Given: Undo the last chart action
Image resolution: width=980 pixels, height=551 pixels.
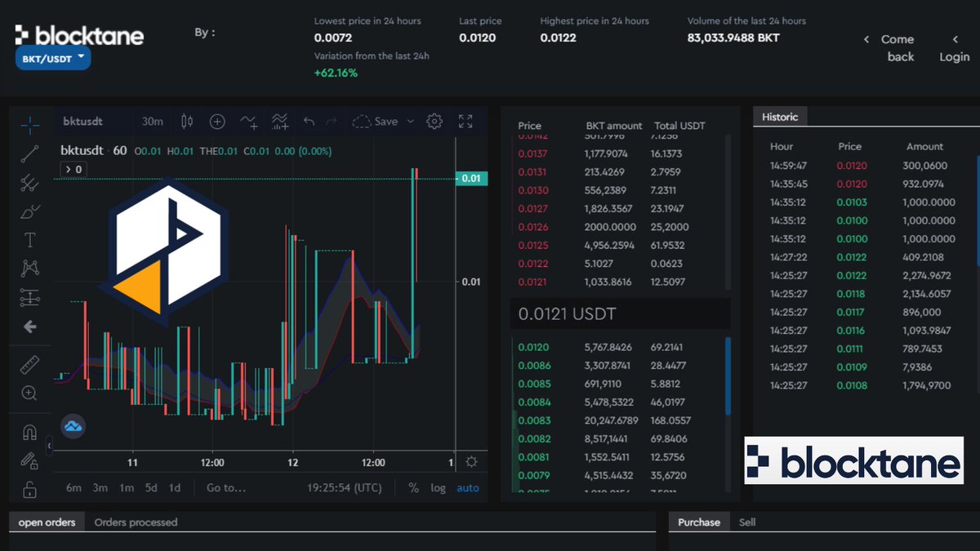Looking at the screenshot, I should [307, 121].
